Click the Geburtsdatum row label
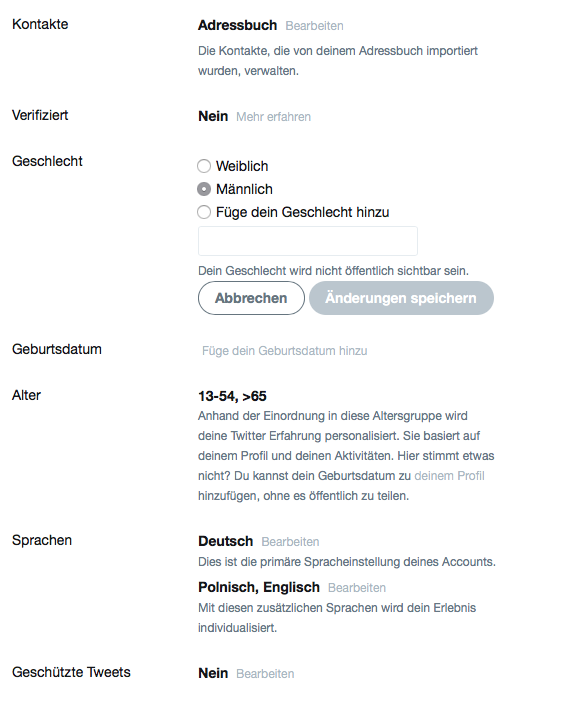Screen dimensions: 584x703 tap(57, 349)
